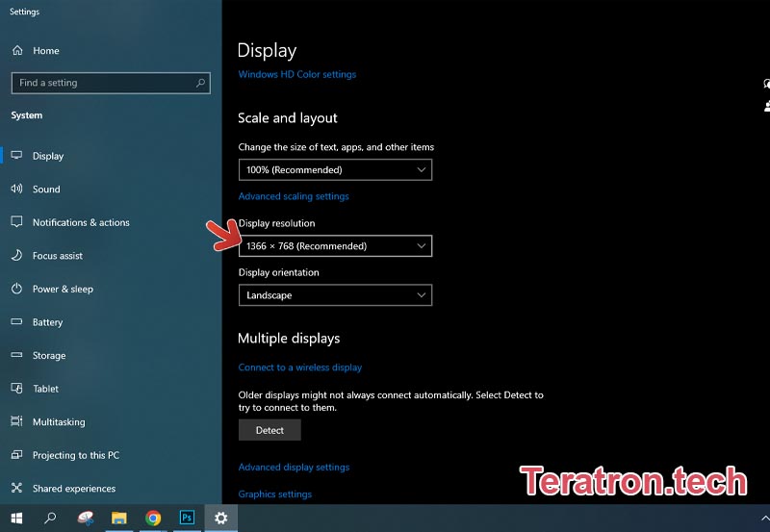This screenshot has height=532, width=770.
Task: Open Advanced display settings link
Action: (294, 468)
